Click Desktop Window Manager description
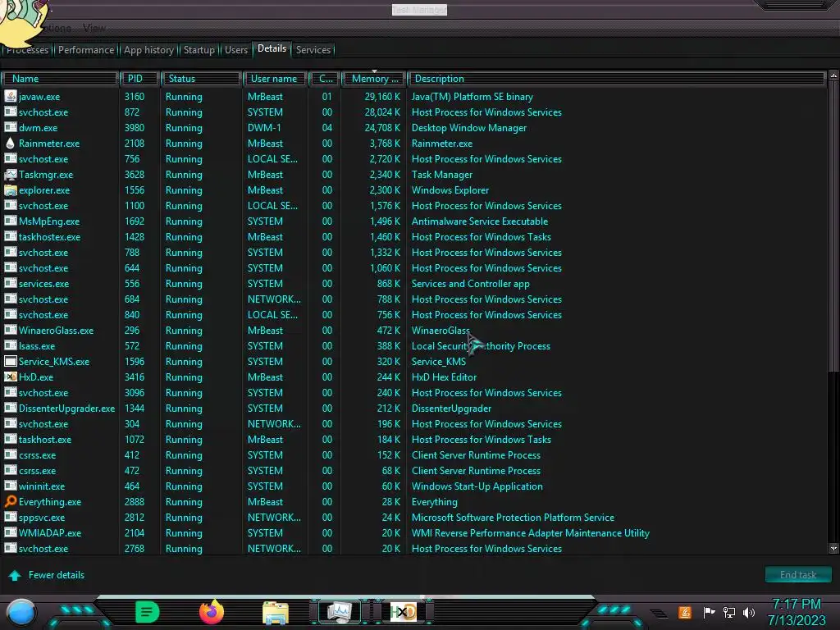Screen dimensions: 840x630 coord(469,128)
